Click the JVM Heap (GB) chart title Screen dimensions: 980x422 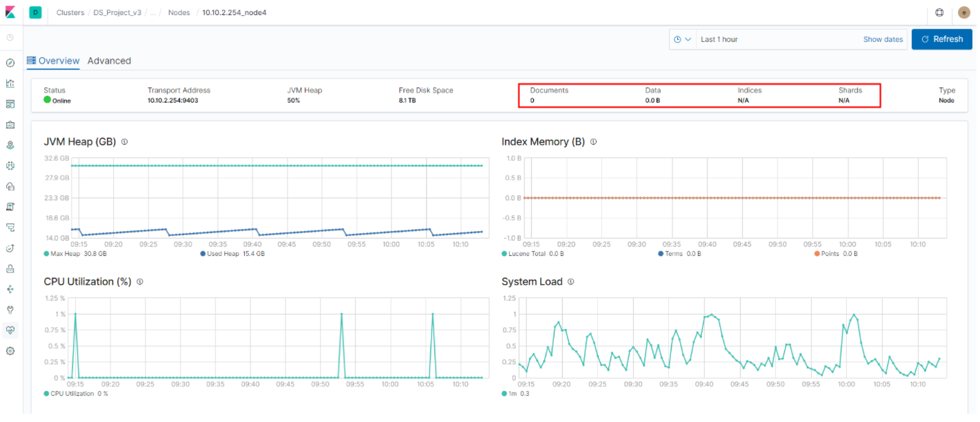tap(80, 141)
